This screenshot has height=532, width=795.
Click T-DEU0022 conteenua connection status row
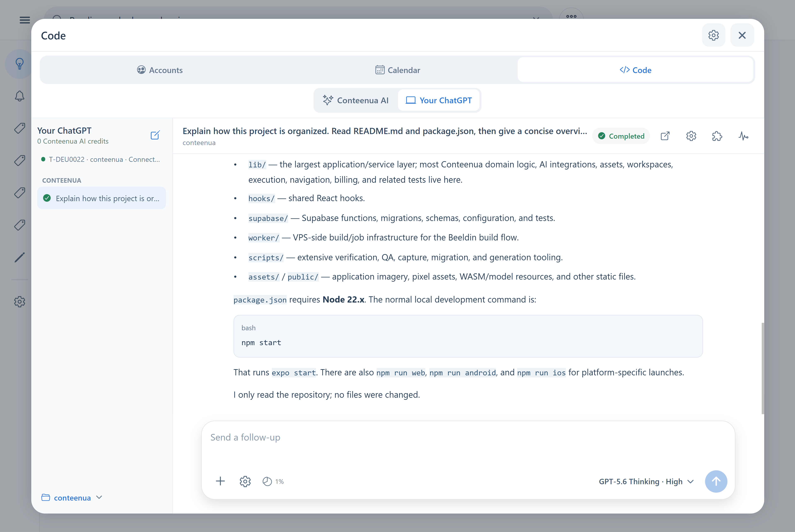coord(100,159)
